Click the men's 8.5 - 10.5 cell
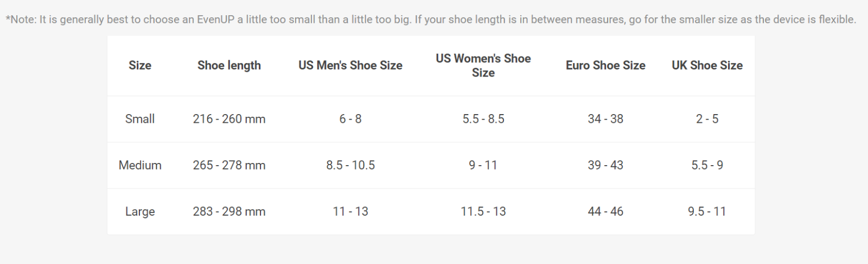This screenshot has width=868, height=264. [x=350, y=165]
